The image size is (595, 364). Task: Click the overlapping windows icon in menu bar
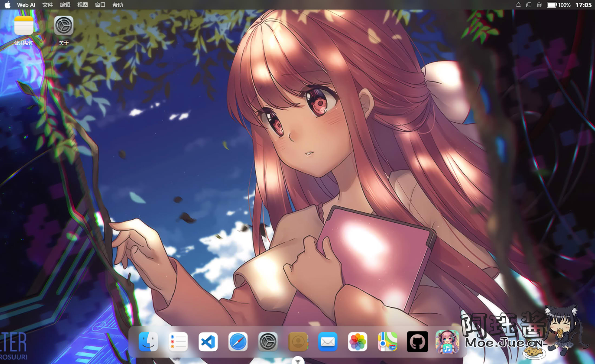point(529,5)
